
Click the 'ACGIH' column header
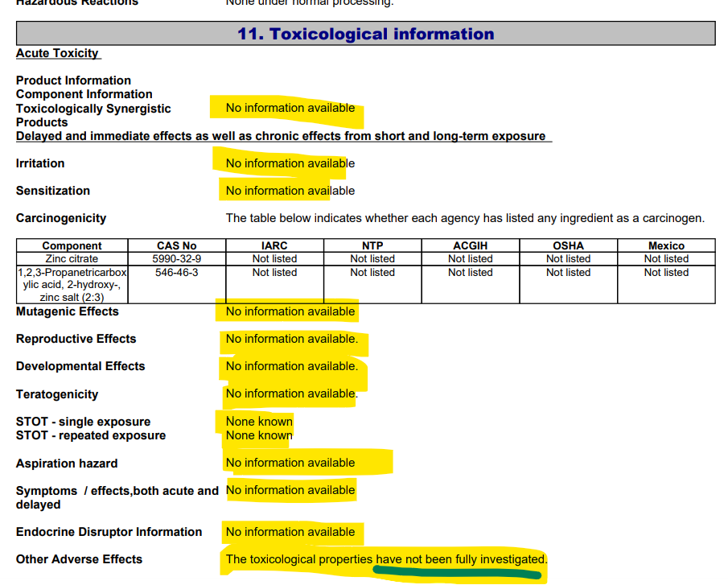click(x=471, y=245)
